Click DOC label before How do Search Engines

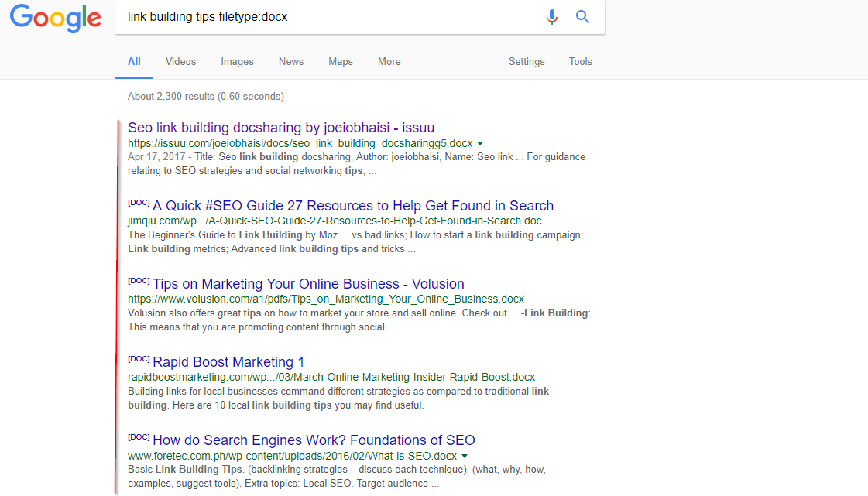click(x=139, y=437)
